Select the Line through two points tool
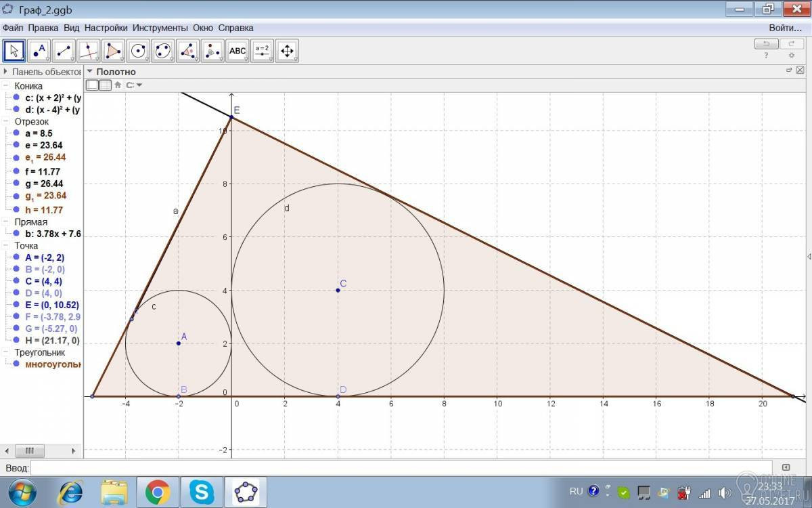The width and height of the screenshot is (812, 508). [x=64, y=51]
